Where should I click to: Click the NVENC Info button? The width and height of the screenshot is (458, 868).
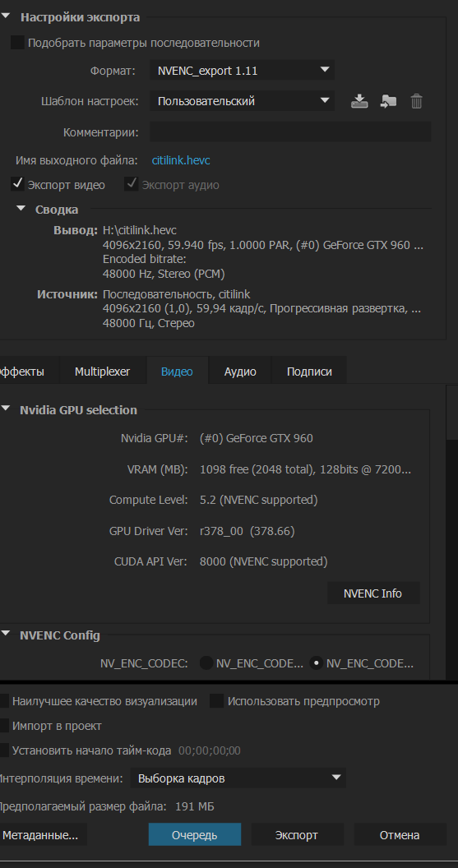372,593
